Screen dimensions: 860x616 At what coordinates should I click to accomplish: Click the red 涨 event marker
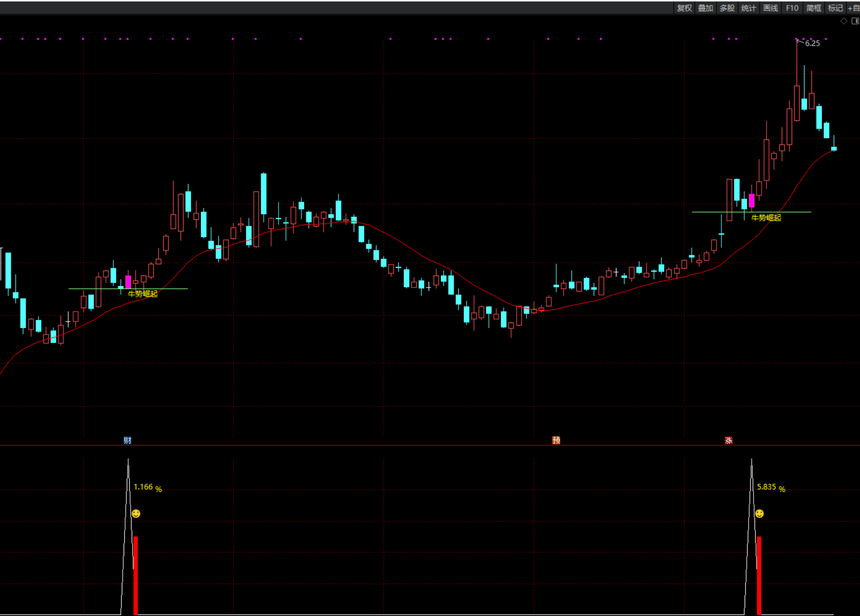tap(728, 440)
